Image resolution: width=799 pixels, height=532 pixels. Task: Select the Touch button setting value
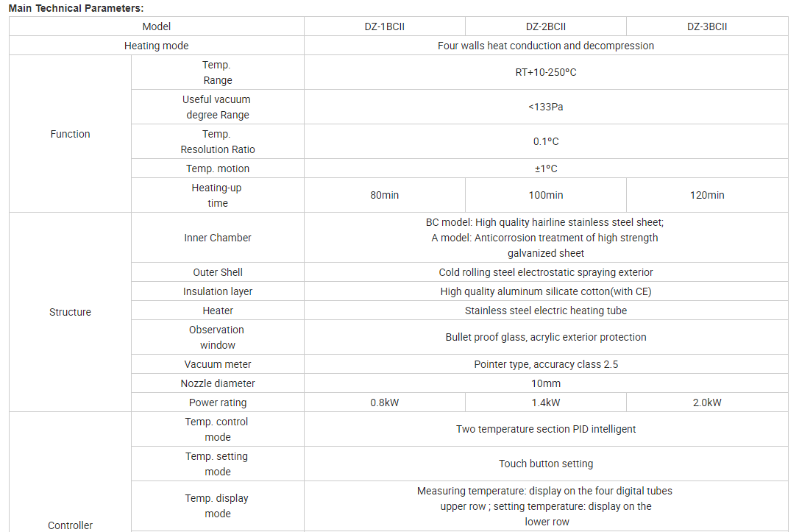(x=545, y=464)
